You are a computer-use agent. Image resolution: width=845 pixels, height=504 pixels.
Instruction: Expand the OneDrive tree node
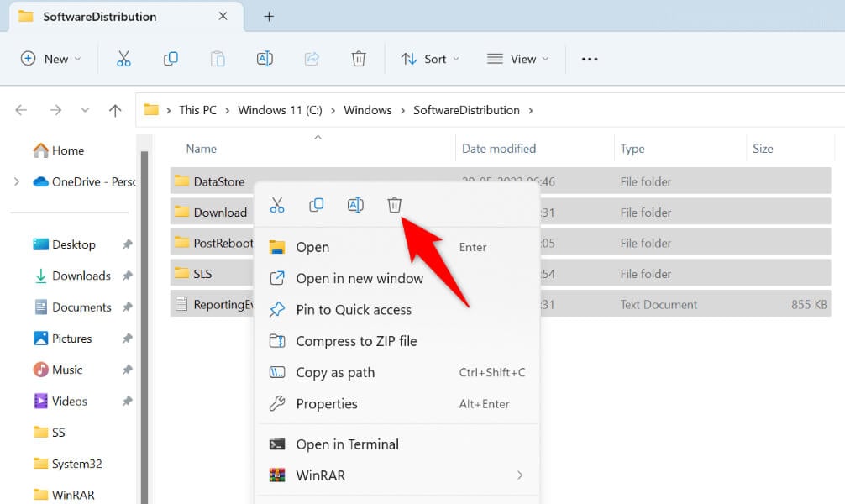tap(16, 181)
